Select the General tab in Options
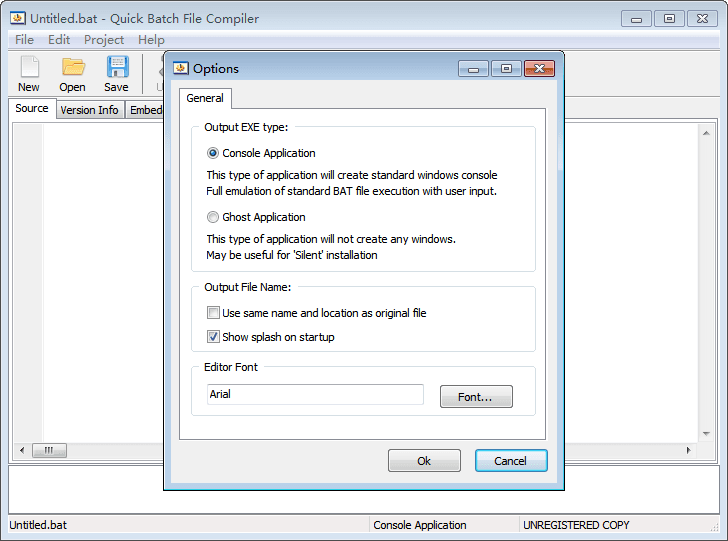 pos(205,98)
